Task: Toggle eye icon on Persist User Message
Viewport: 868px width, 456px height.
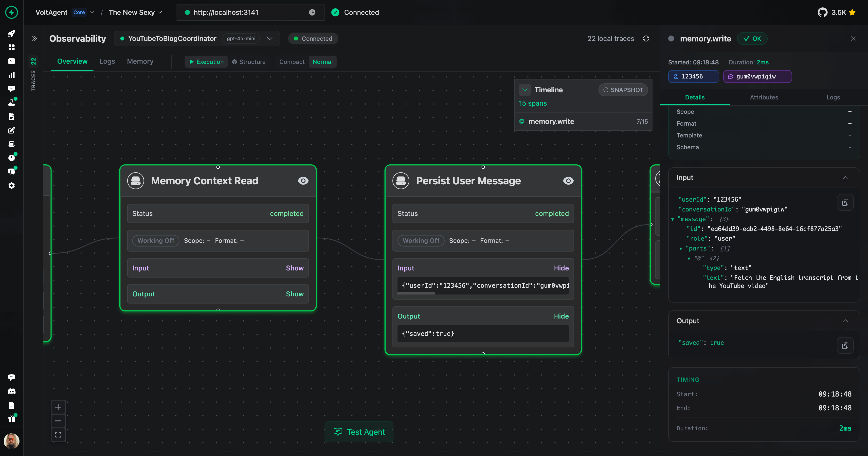Action: [x=568, y=181]
